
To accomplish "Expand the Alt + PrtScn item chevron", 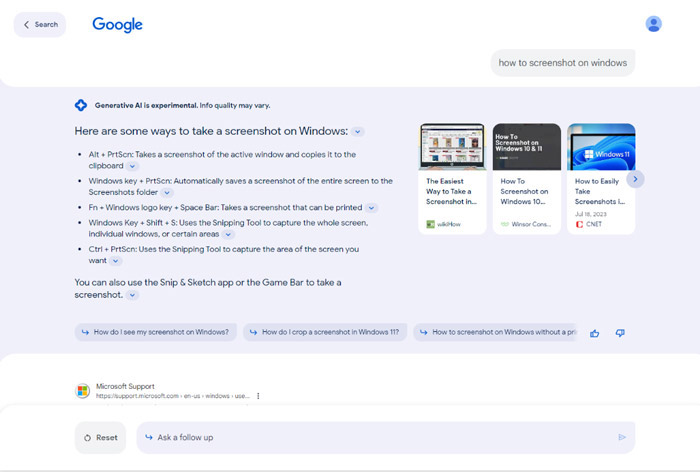I will pyautogui.click(x=132, y=166).
